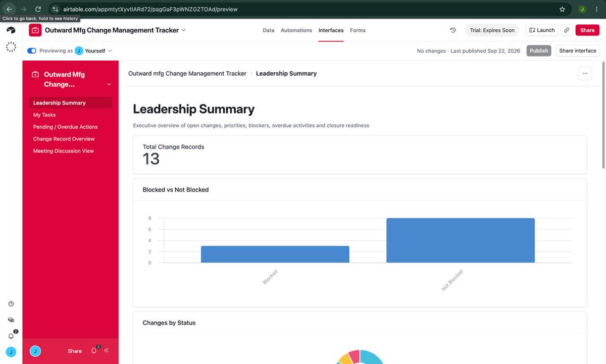Open the account avatar in the left rail

pyautogui.click(x=11, y=352)
